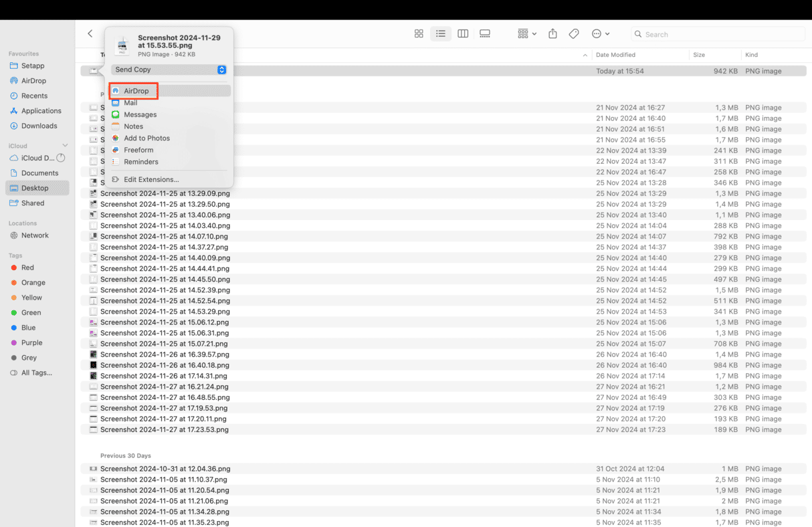The image size is (812, 527).
Task: Collapse the iCloud sidebar section
Action: [x=65, y=146]
